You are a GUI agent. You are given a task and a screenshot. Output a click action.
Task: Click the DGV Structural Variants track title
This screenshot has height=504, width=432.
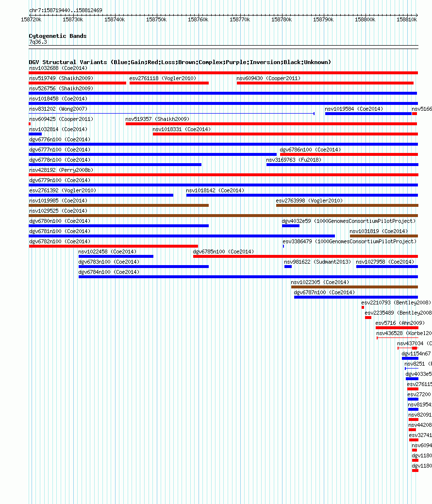[x=180, y=62]
